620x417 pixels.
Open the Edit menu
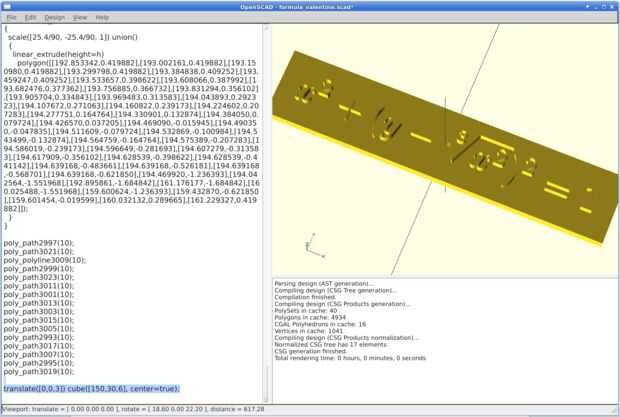30,17
